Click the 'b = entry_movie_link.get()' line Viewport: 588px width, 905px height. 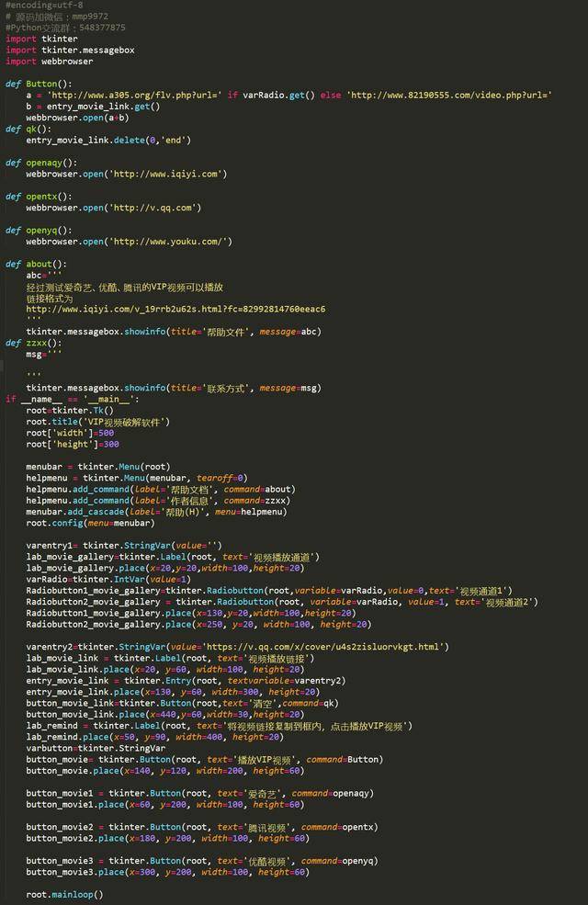[93, 107]
